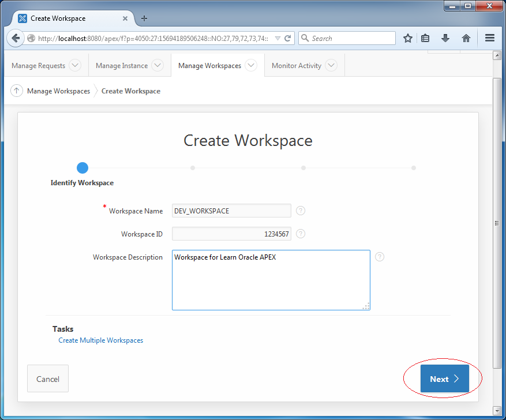
Task: Open the Firefox hamburger menu
Action: [x=490, y=38]
